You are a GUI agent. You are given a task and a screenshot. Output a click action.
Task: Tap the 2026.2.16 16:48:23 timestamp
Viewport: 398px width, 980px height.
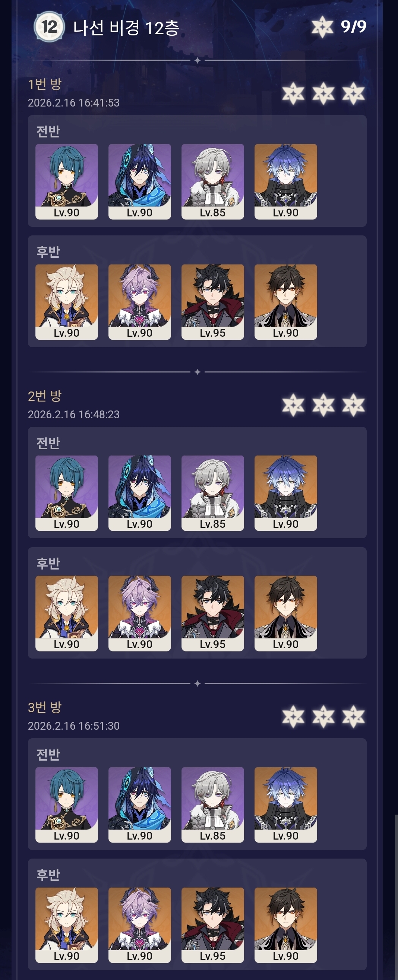coord(73,414)
